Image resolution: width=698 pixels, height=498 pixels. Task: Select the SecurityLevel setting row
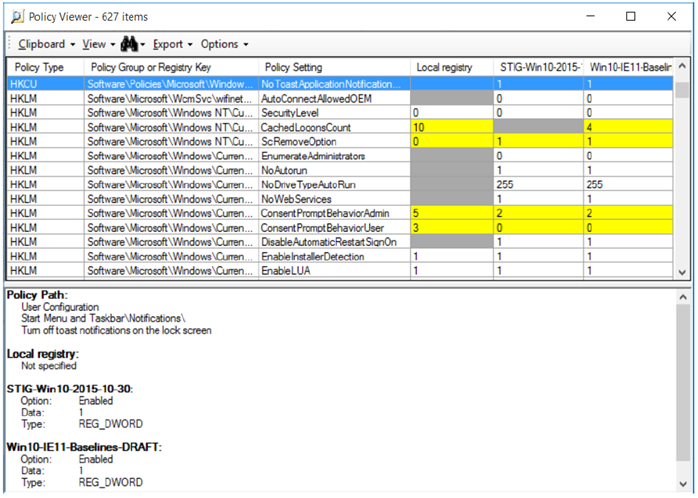click(x=340, y=113)
